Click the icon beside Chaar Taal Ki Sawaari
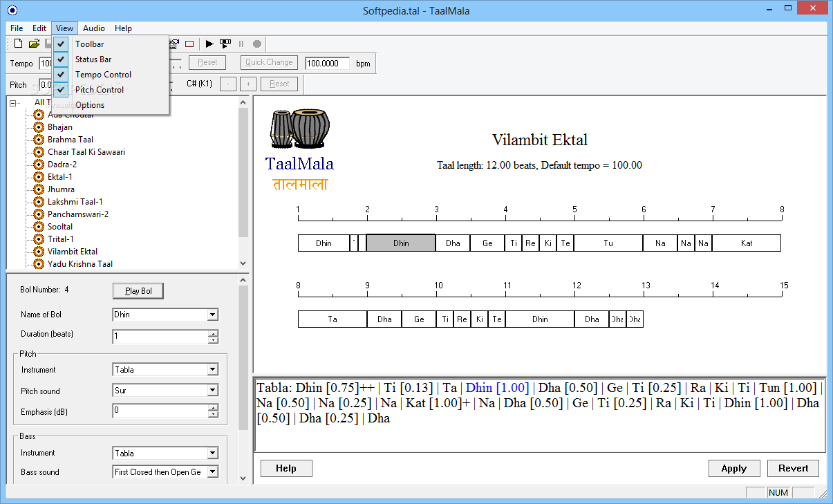This screenshot has width=833, height=504. [x=39, y=152]
